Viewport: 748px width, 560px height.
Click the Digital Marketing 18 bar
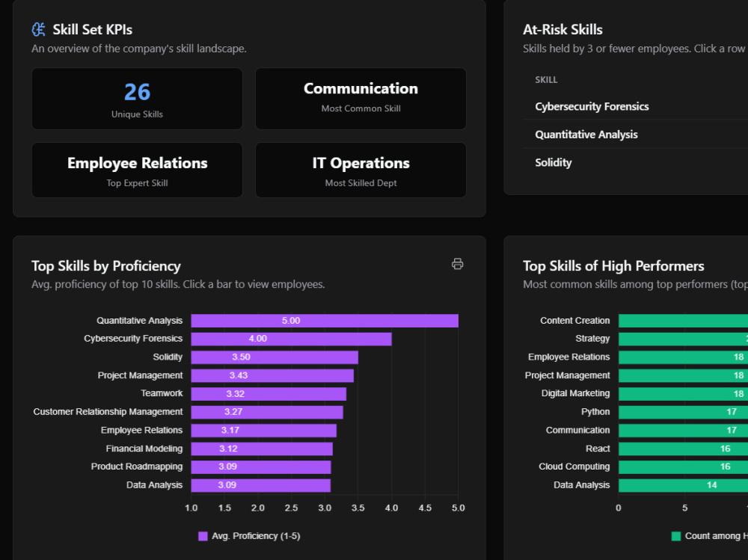(x=683, y=394)
